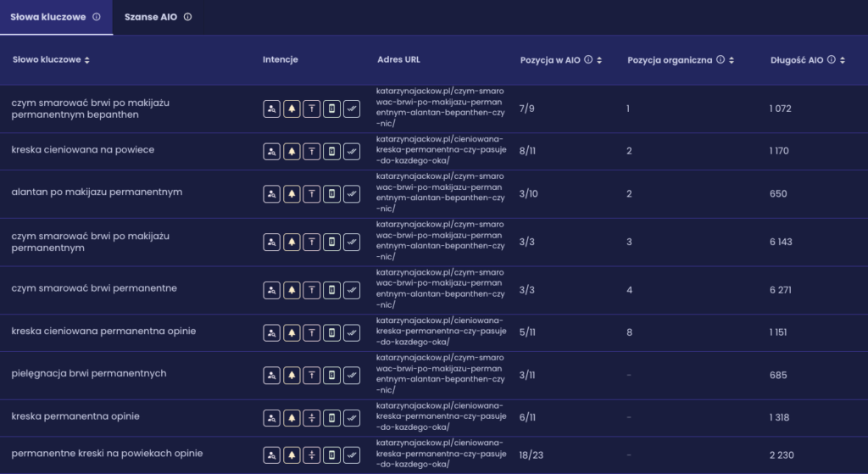868x474 pixels.
Task: Click AIO length value '1 318'
Action: click(780, 417)
